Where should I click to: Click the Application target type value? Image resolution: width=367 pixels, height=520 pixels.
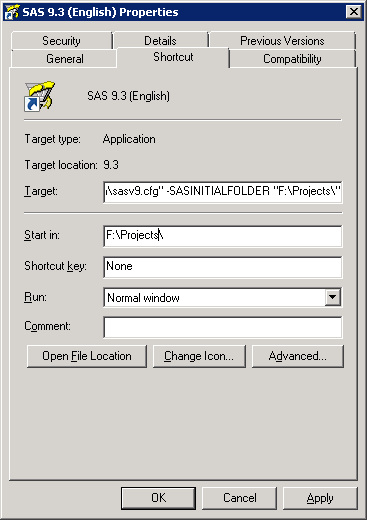[129, 139]
